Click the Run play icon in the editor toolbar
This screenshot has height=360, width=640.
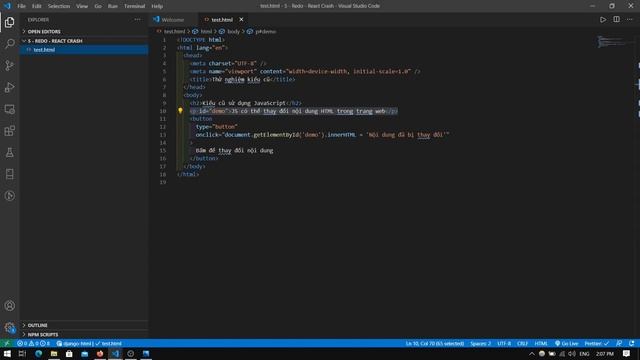(x=603, y=20)
